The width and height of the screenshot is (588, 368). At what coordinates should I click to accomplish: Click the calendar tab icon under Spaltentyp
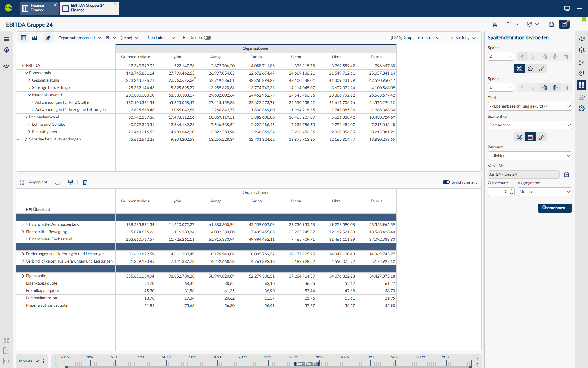[x=530, y=137]
